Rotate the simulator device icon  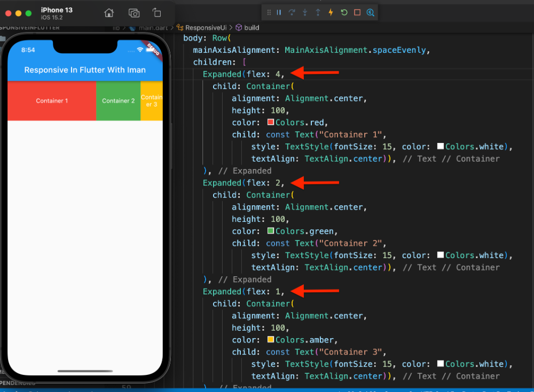[156, 13]
